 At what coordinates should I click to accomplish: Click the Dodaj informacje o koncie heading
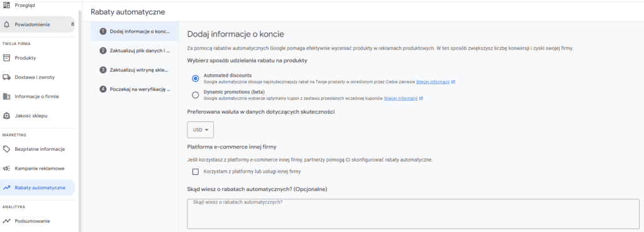pyautogui.click(x=236, y=34)
